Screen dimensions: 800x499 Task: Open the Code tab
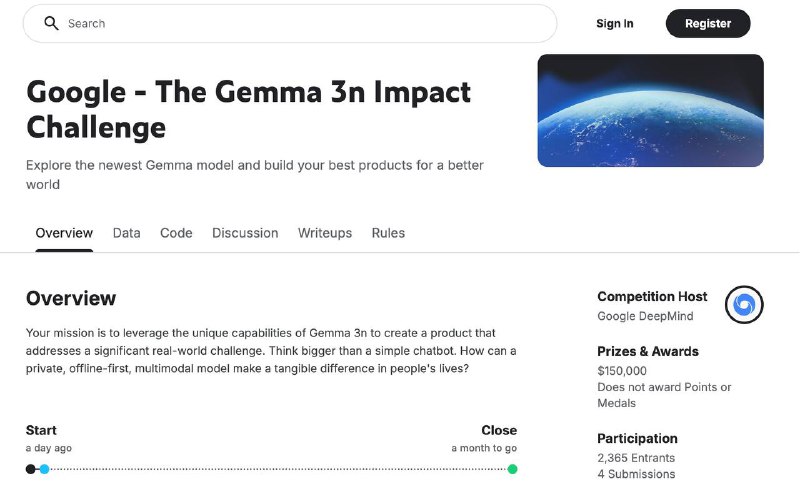tap(176, 233)
